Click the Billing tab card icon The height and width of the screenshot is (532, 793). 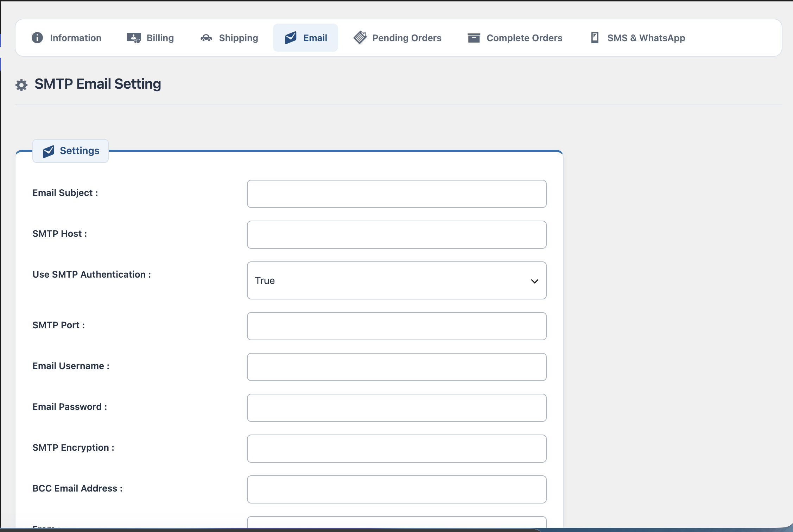point(134,38)
